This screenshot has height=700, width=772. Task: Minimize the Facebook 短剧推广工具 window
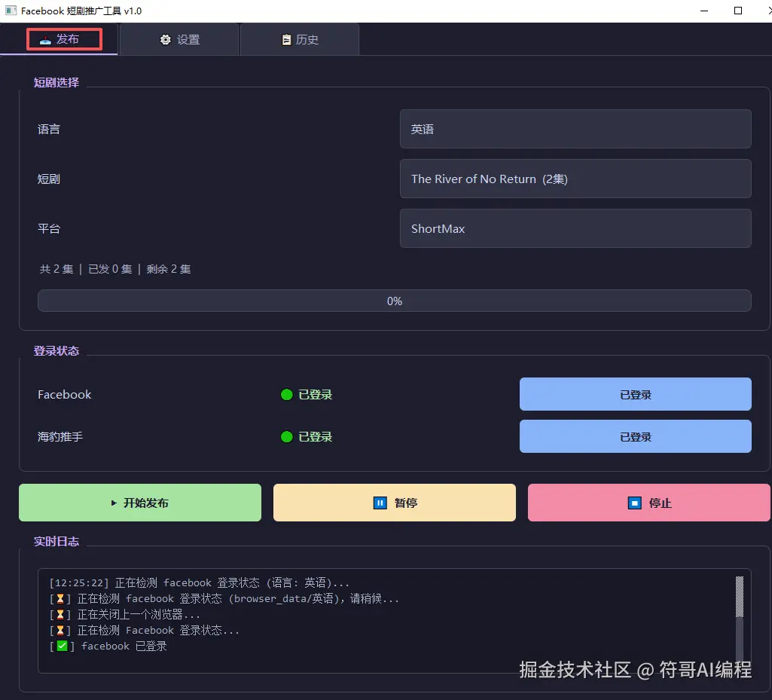point(704,11)
